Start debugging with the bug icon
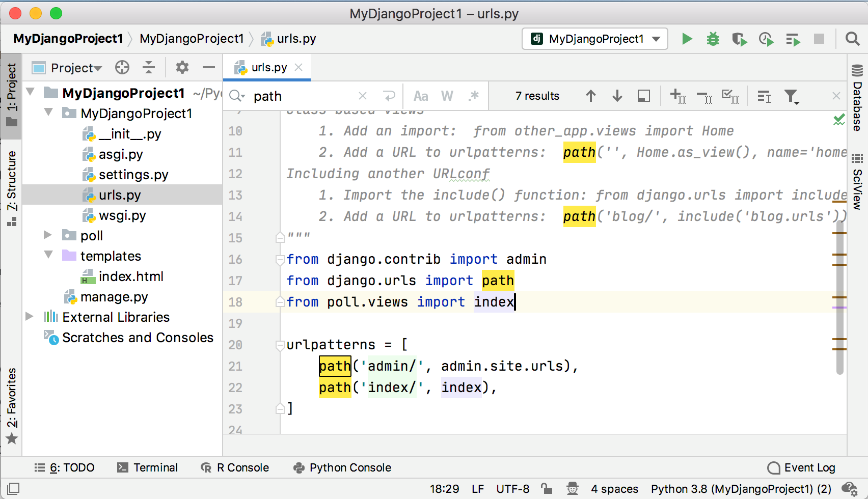This screenshot has height=499, width=868. point(713,39)
